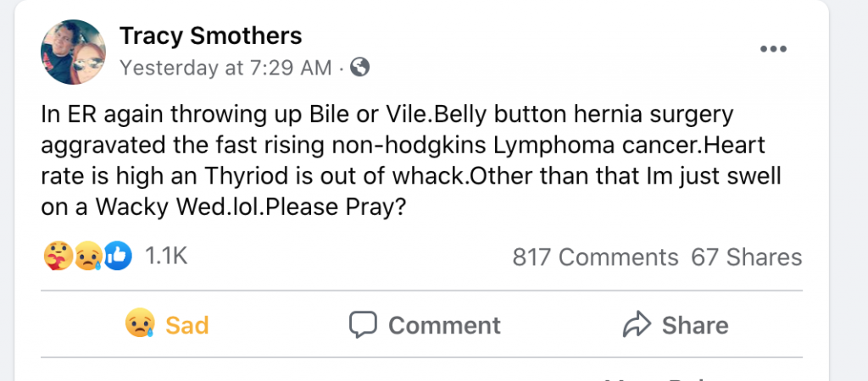Open Tracy Smothers profile name link
The width and height of the screenshot is (868, 381).
[x=210, y=36]
